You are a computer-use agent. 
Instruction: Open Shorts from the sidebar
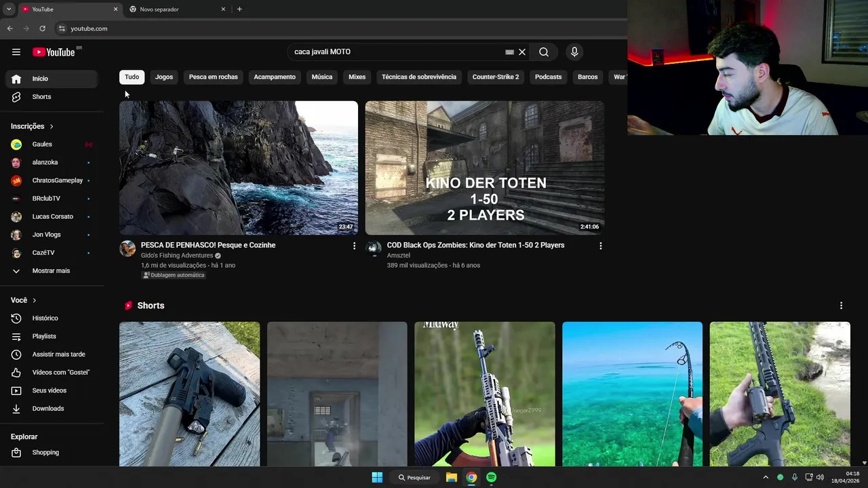coord(52,97)
